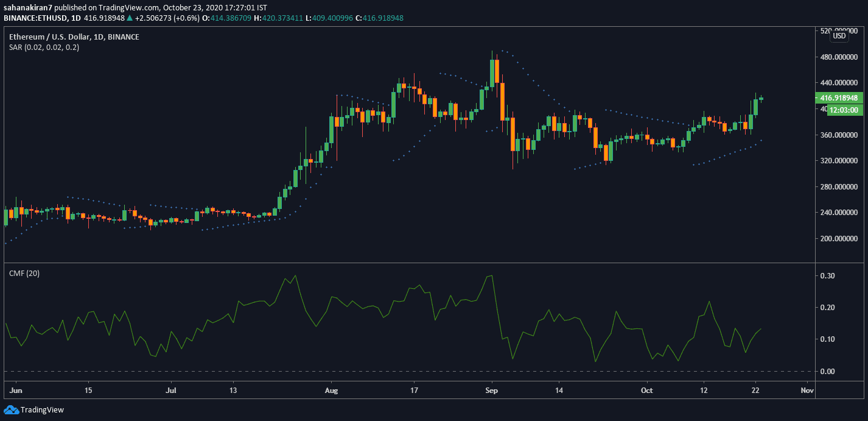
Task: Click the Nov label on the time axis
Action: pyautogui.click(x=807, y=390)
